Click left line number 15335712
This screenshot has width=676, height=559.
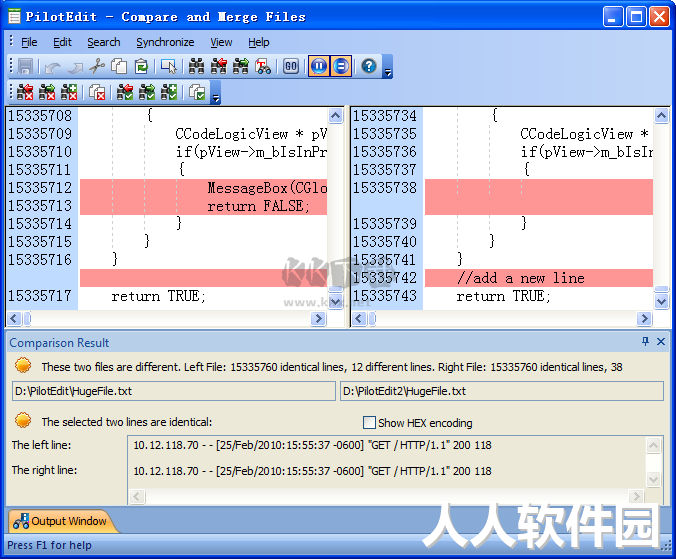click(40, 188)
